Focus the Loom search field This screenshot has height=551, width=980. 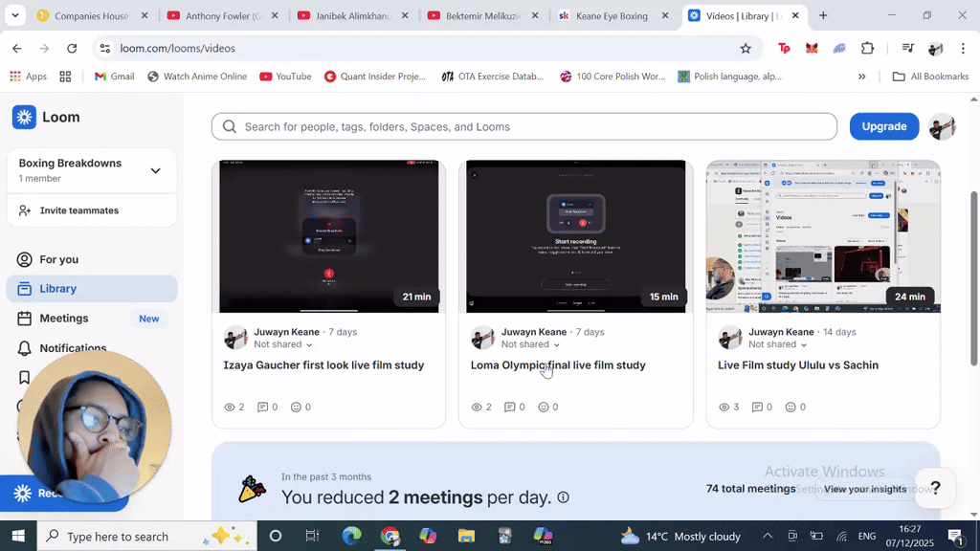523,127
